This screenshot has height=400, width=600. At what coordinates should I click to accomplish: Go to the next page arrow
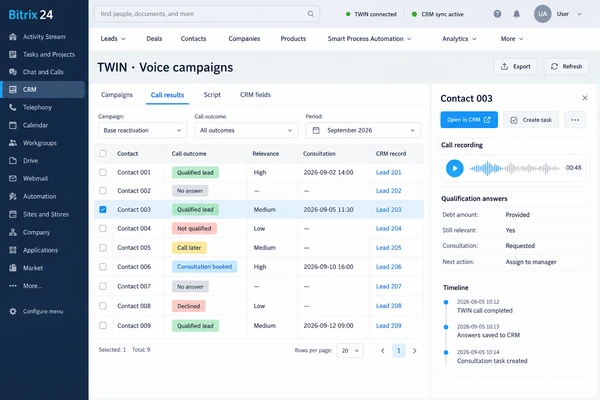[414, 351]
